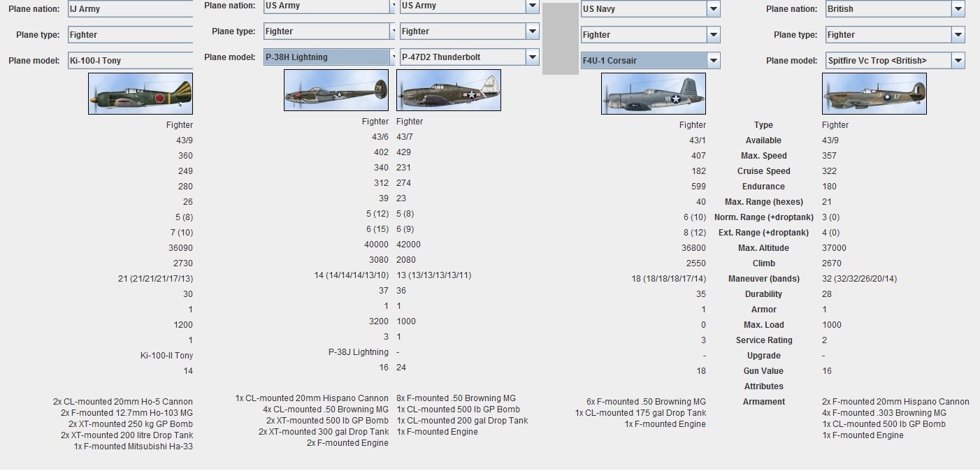The width and height of the screenshot is (980, 471).
Task: Click the Ext. Range (+droptank) label
Action: click(763, 233)
